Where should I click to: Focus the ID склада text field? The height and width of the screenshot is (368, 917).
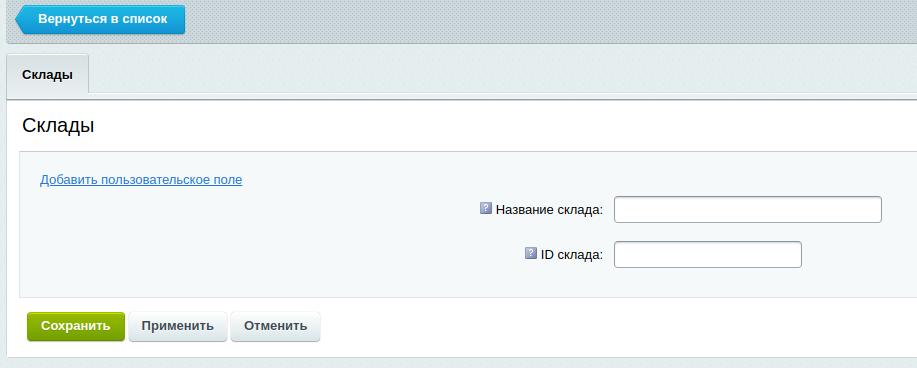pyautogui.click(x=708, y=254)
